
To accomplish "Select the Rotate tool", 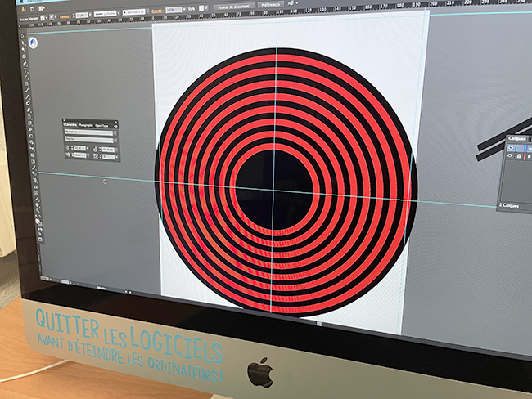I will pyautogui.click(x=29, y=117).
